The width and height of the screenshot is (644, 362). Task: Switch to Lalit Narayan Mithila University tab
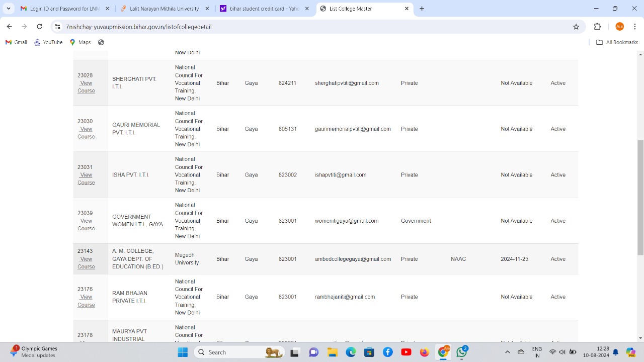[165, 9]
